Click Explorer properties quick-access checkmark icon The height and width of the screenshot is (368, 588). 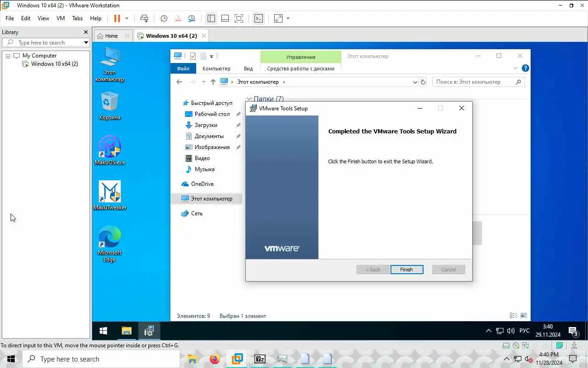(x=193, y=56)
